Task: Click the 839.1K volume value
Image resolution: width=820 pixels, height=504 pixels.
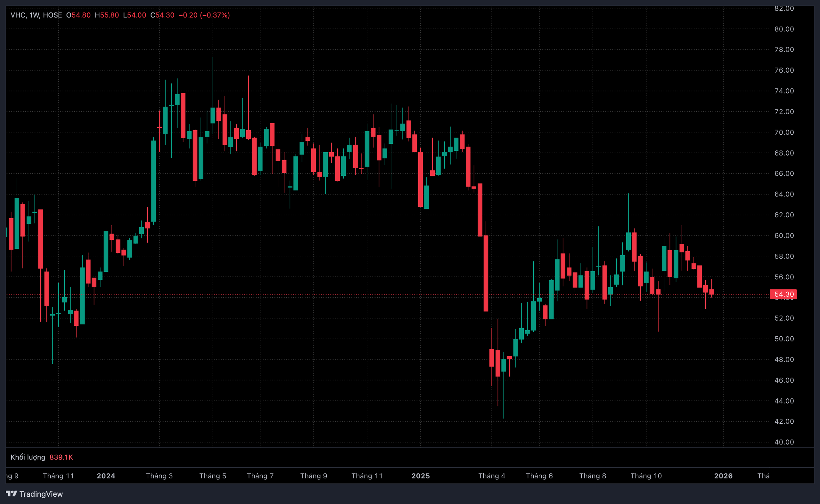Action: 61,457
